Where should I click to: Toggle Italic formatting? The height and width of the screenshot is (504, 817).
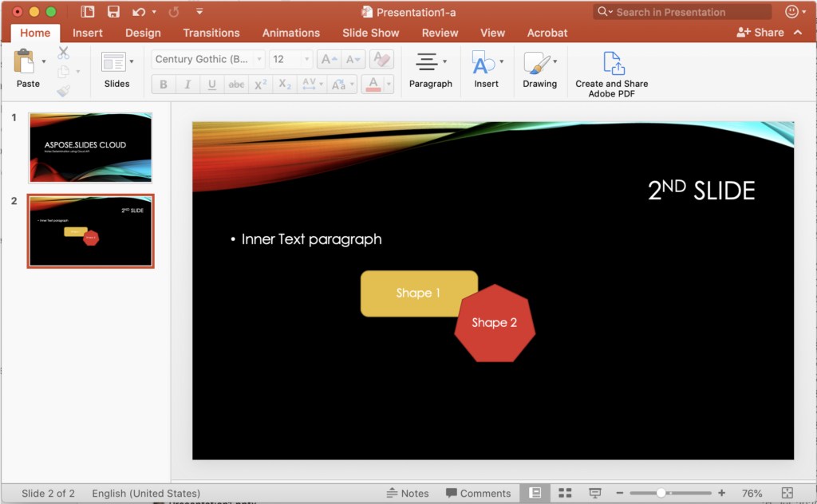pos(187,85)
